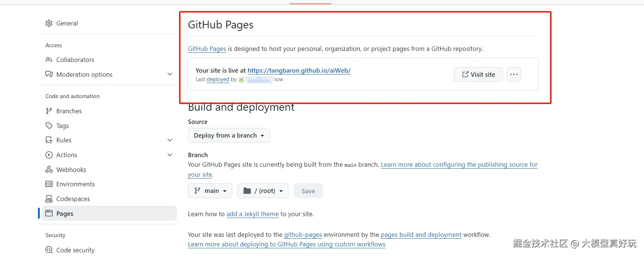Click the Code and automation section label

click(73, 96)
